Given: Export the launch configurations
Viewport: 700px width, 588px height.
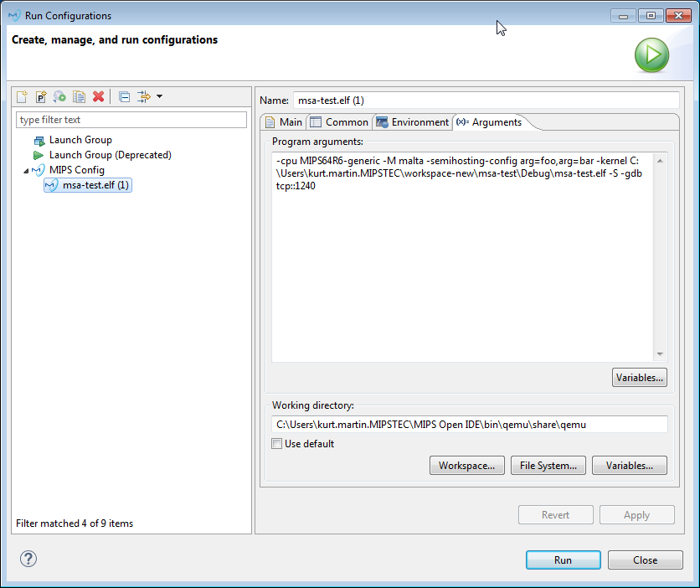Looking at the screenshot, I should (x=59, y=96).
